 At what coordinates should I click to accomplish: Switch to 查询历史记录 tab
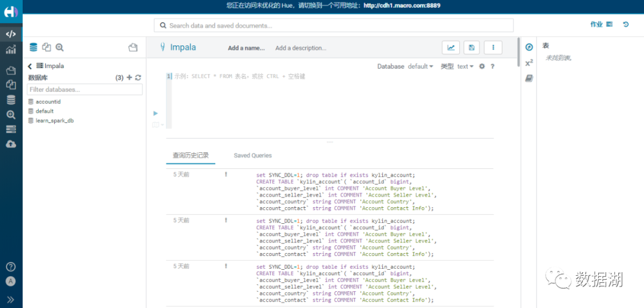pyautogui.click(x=191, y=155)
